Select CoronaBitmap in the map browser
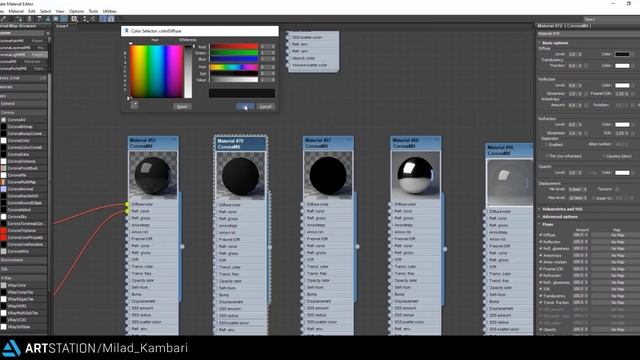Image resolution: width=640 pixels, height=360 pixels. 24,127
